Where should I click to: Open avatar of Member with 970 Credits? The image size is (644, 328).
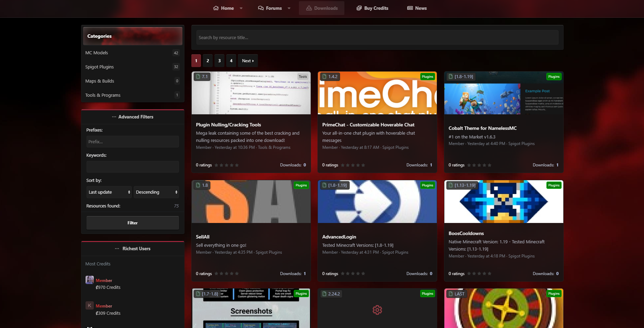point(90,280)
